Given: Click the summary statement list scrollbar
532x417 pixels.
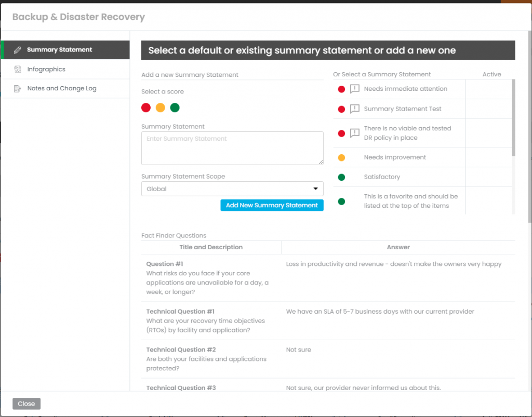Looking at the screenshot, I should [x=513, y=118].
